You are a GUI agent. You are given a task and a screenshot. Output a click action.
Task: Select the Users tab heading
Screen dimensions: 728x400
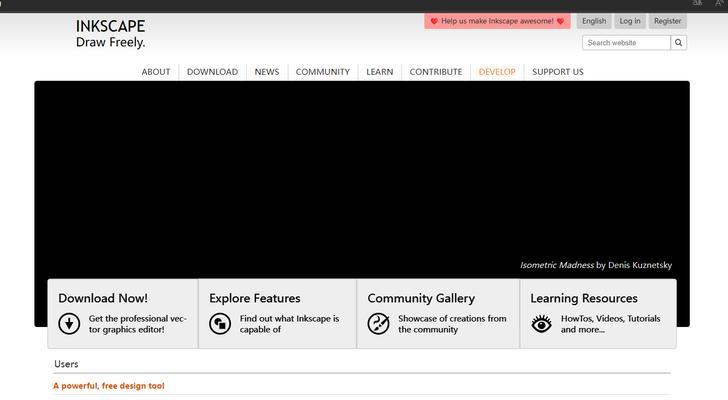pyautogui.click(x=66, y=364)
